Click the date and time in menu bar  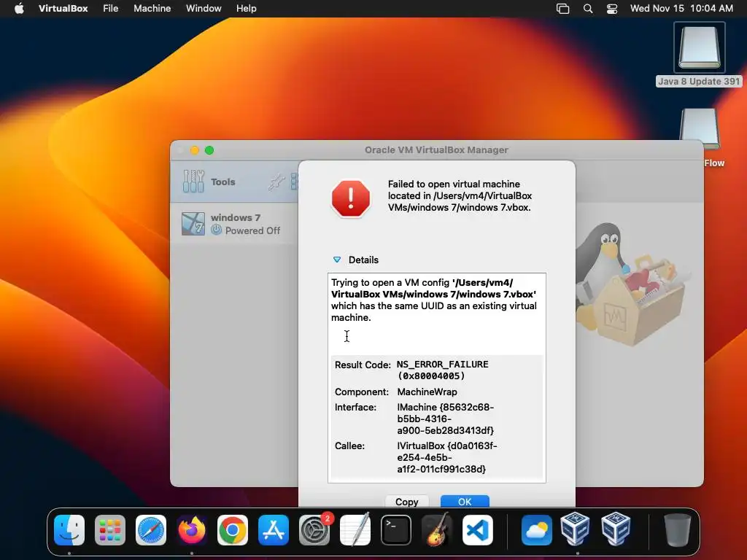point(681,9)
